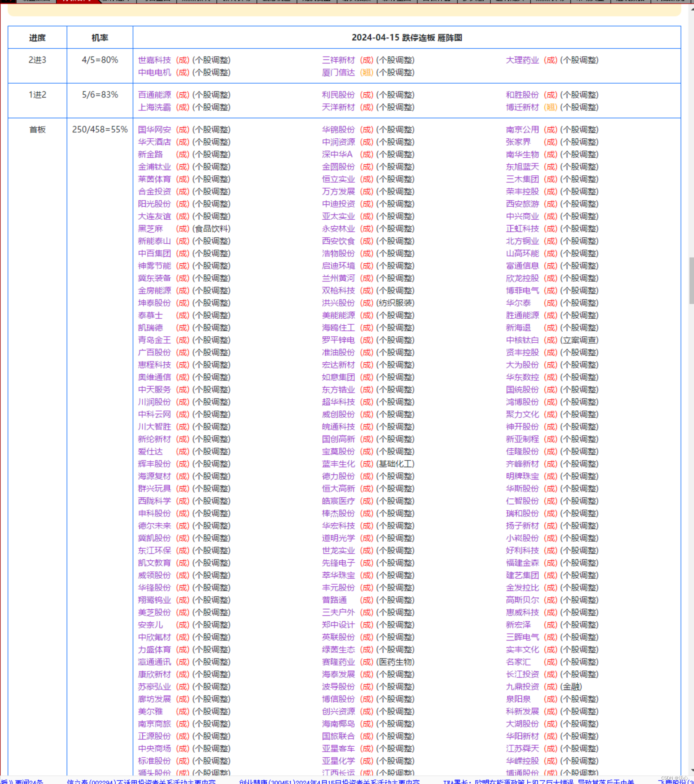Click the 食品饮料 sector label next to 黑芝麻

click(x=212, y=229)
